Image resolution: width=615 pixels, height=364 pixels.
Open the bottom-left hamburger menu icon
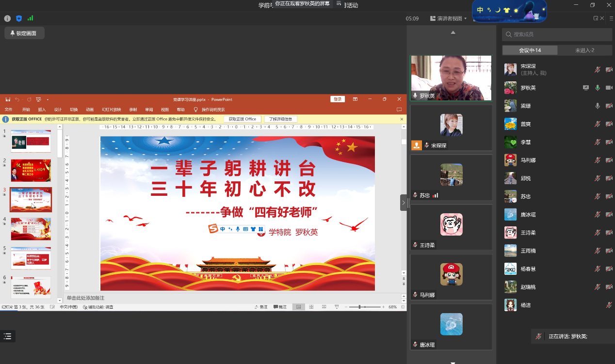tap(7, 336)
